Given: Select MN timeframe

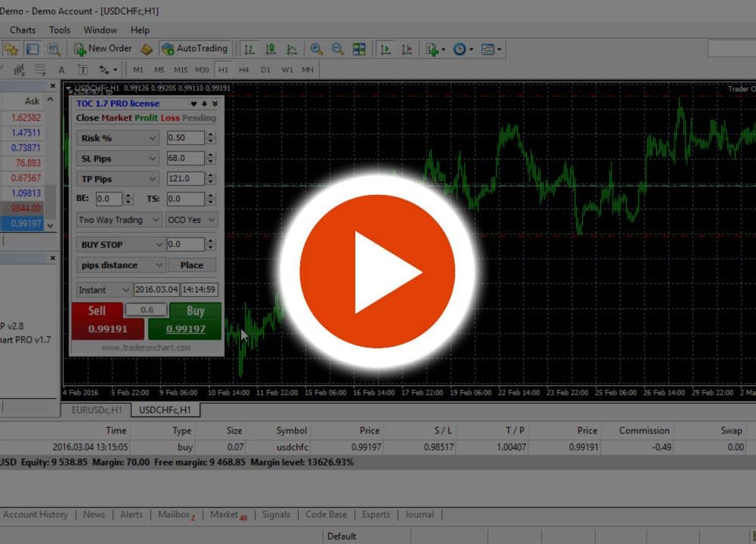Looking at the screenshot, I should [308, 70].
